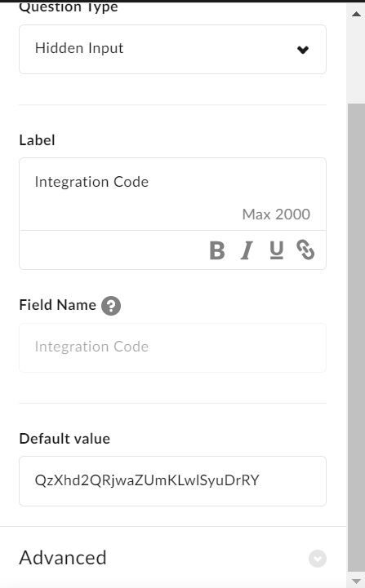Viewport: 365px width, 588px height.
Task: Expand the Advanced section heading
Action: pyautogui.click(x=63, y=558)
